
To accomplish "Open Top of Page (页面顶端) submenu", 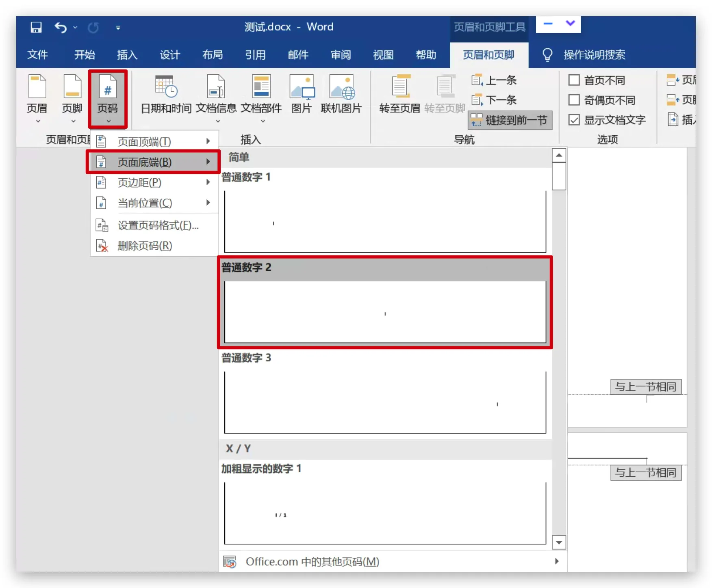I will coord(154,141).
